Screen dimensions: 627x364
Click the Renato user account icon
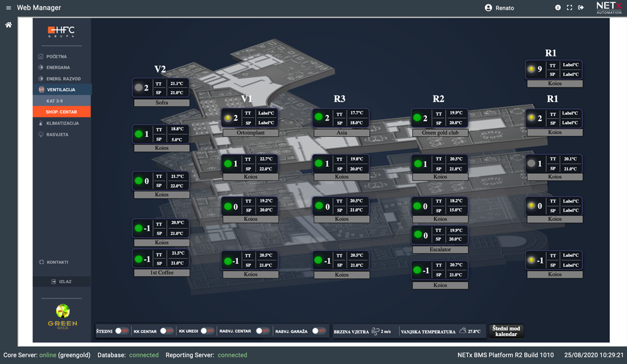[488, 8]
